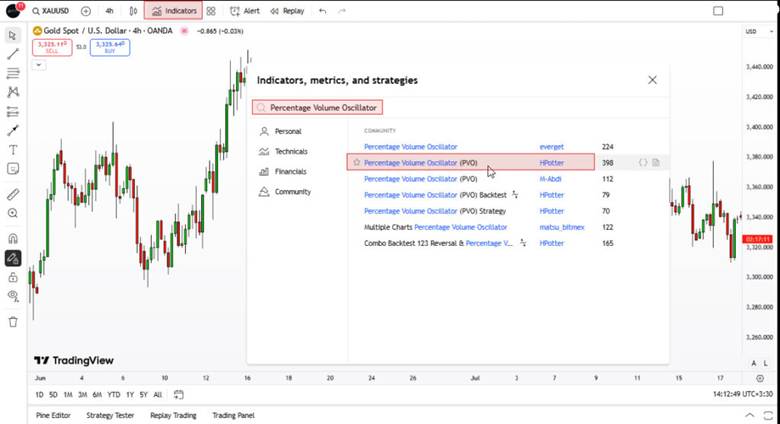Open the chart layout grid icon
Screen dimensions: 780x424
(211, 11)
